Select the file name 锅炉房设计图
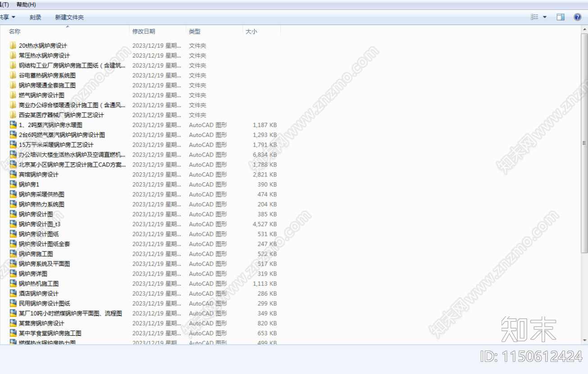Image resolution: width=588 pixels, height=374 pixels. pos(36,214)
